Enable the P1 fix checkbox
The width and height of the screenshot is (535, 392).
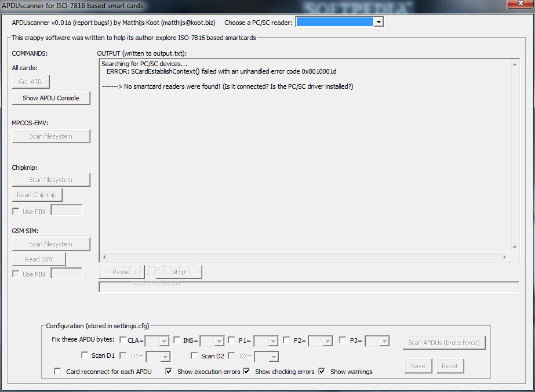[231, 340]
